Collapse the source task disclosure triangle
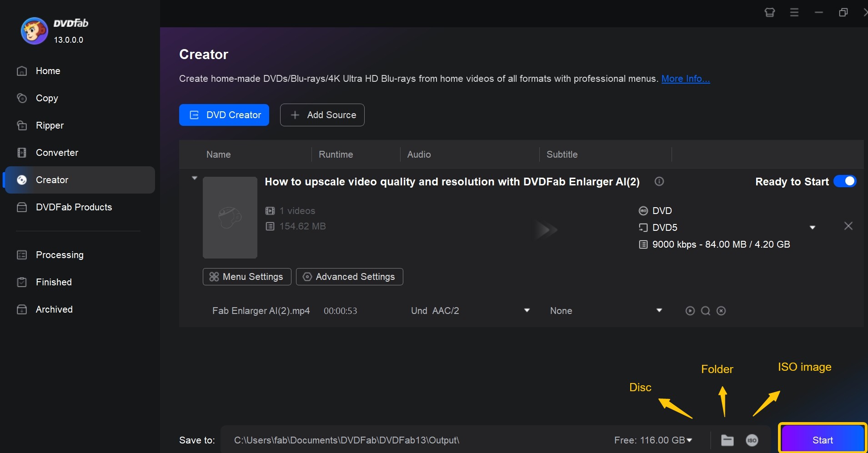 (x=194, y=178)
